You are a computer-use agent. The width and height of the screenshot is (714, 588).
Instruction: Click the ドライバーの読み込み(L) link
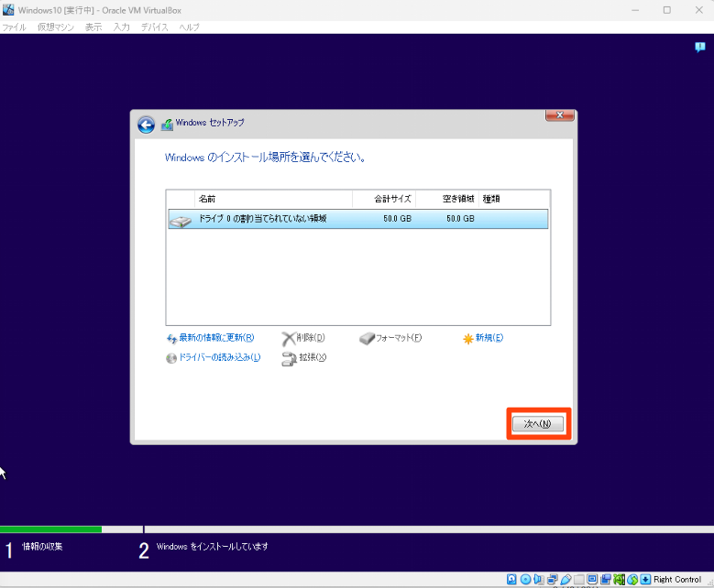(219, 357)
